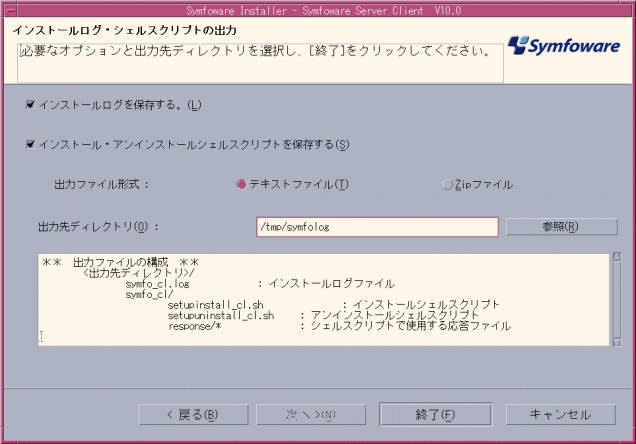Click setupinstall_cl.sh line in structure text

point(333,305)
